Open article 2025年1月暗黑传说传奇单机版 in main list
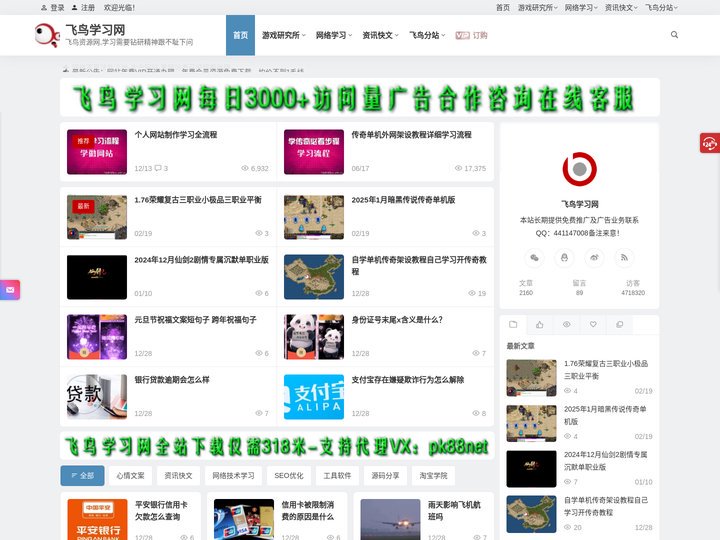The height and width of the screenshot is (540, 720). 403,200
